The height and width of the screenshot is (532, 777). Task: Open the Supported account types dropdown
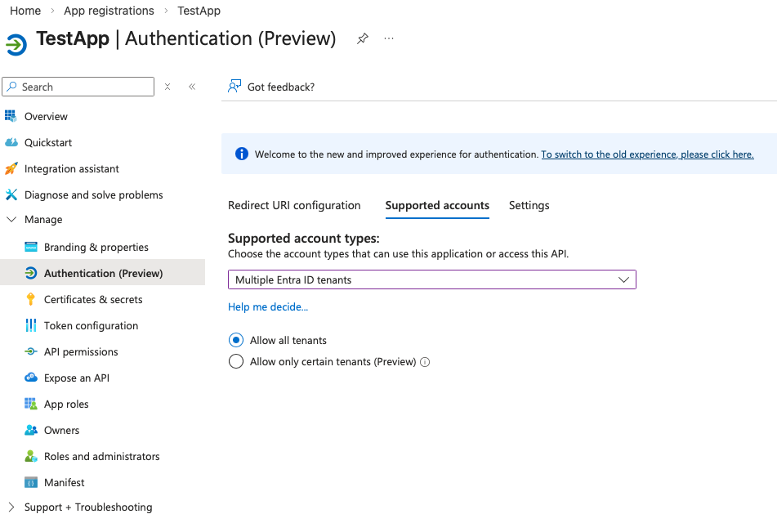point(431,279)
